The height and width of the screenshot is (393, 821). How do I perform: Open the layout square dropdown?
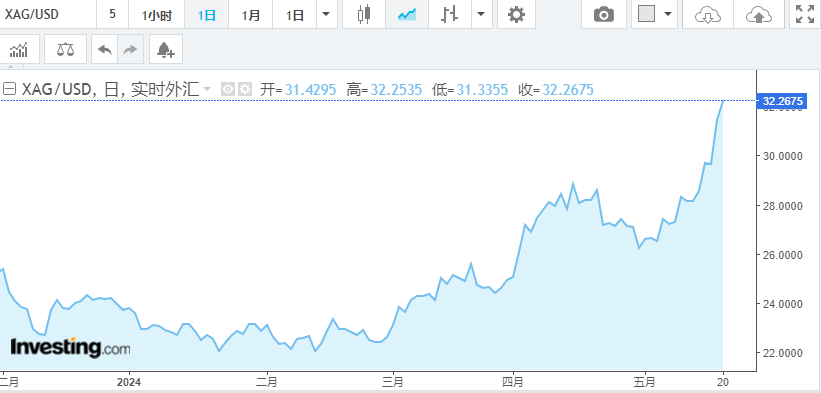coord(654,14)
